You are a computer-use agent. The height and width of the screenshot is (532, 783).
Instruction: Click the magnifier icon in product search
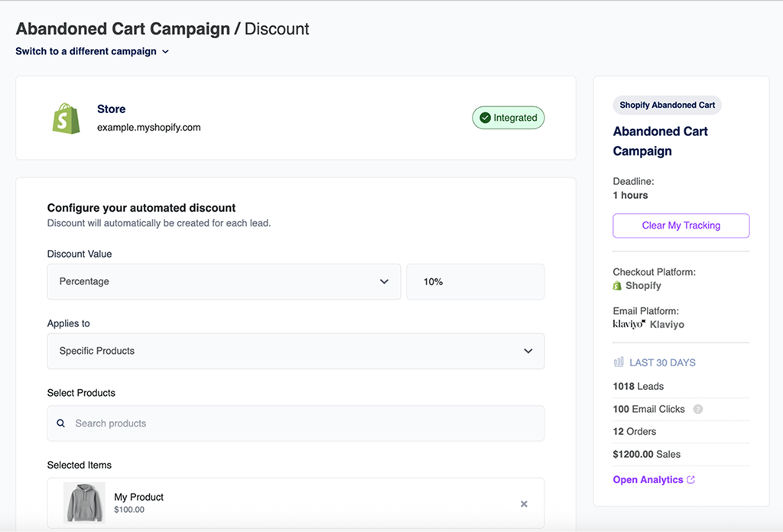[61, 423]
